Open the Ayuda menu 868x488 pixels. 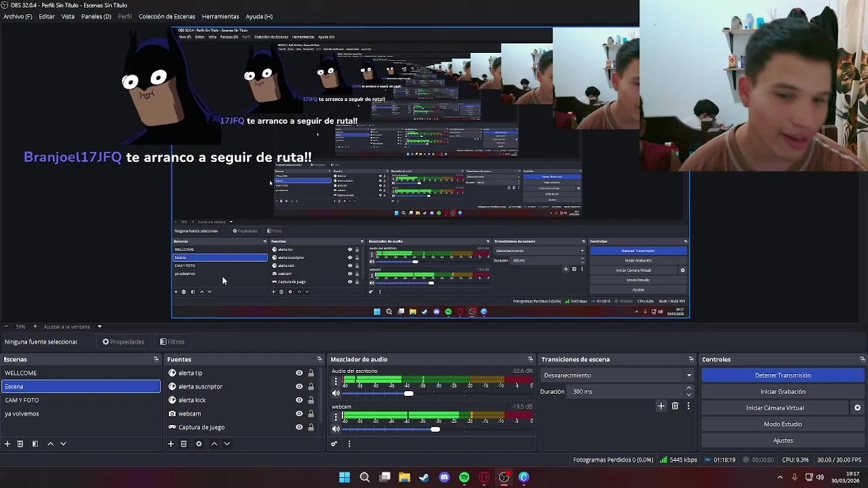tap(259, 16)
